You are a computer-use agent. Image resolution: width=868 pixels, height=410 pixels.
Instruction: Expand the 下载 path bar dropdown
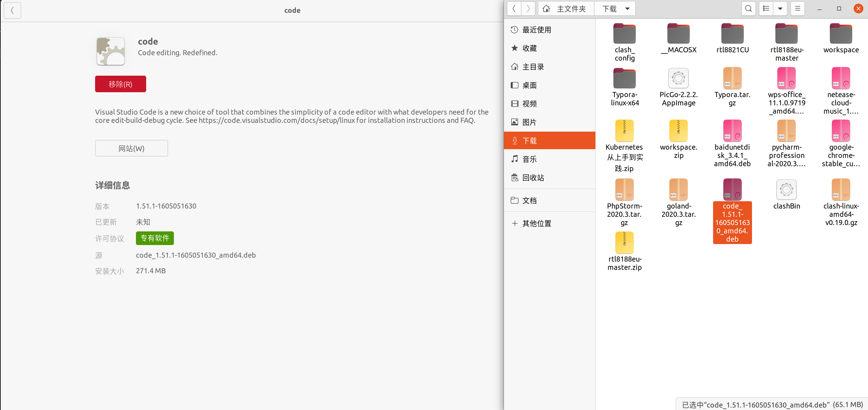(x=627, y=9)
